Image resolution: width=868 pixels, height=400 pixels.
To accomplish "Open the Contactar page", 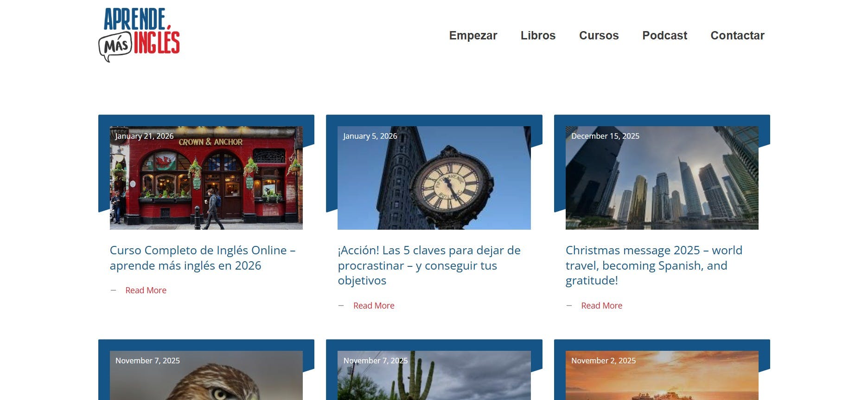I will click(x=737, y=35).
